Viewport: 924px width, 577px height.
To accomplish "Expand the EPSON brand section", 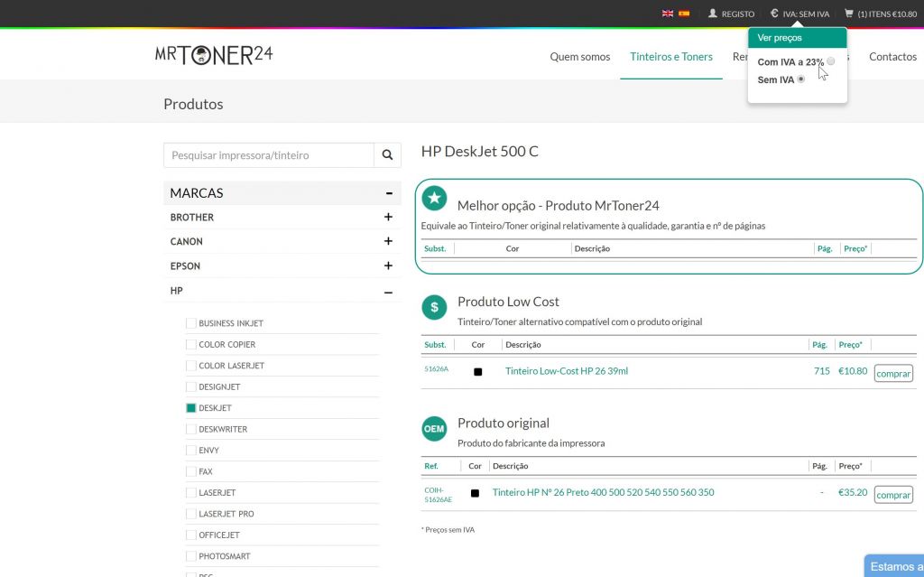I will (x=388, y=266).
